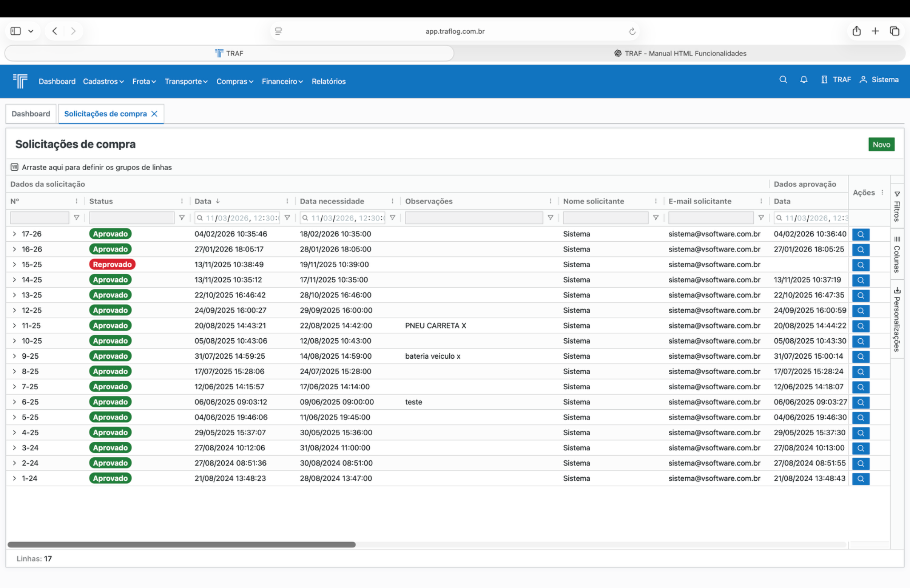This screenshot has width=910, height=588.
Task: Click the filter funnel for the Observações column
Action: tap(550, 218)
